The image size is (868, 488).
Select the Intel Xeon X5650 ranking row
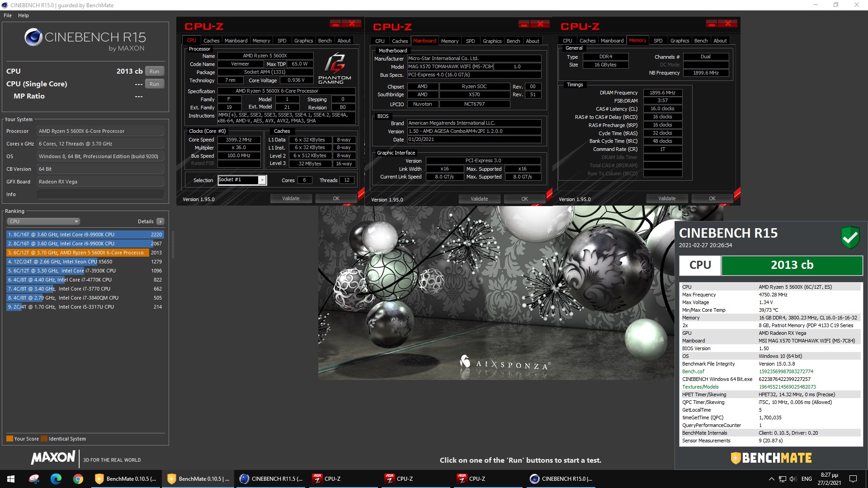click(x=85, y=262)
